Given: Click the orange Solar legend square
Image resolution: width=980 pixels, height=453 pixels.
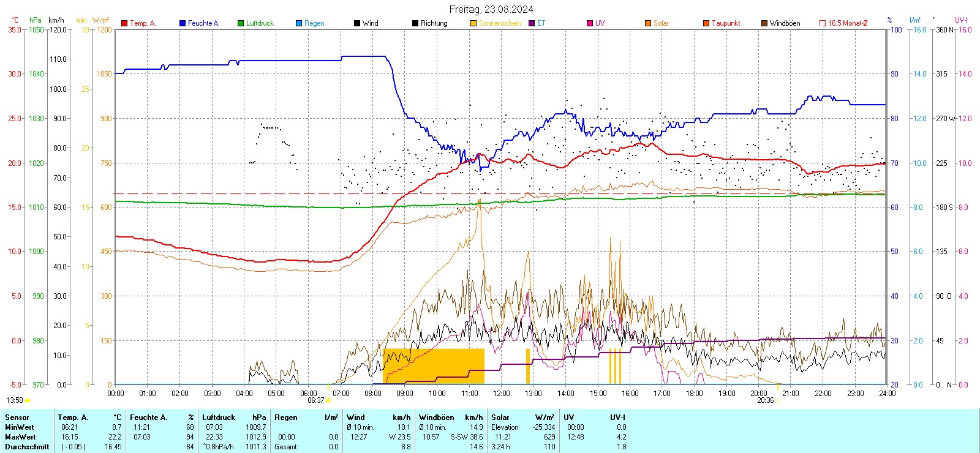Looking at the screenshot, I should [x=648, y=23].
